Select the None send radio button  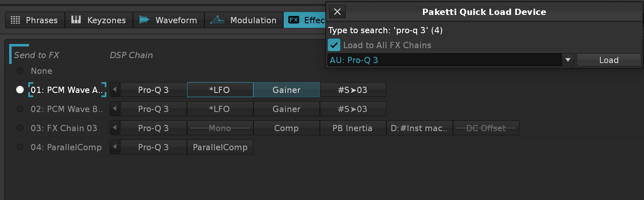tap(20, 71)
